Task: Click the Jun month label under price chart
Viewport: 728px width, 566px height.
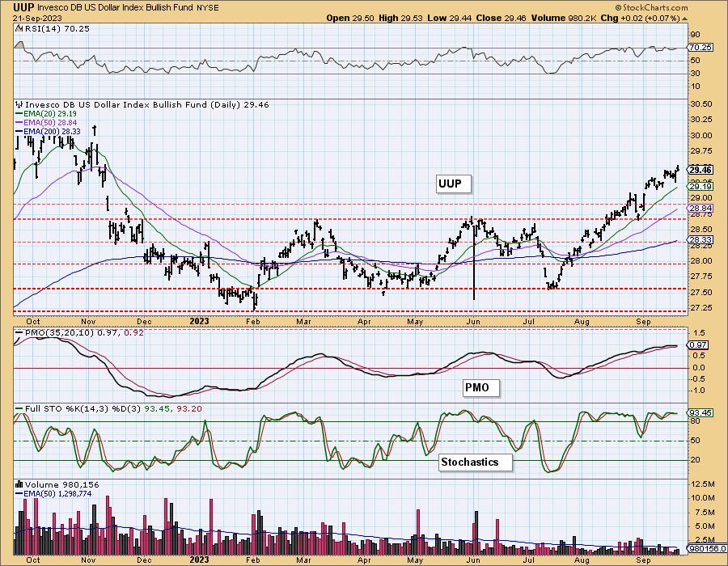Action: (473, 321)
